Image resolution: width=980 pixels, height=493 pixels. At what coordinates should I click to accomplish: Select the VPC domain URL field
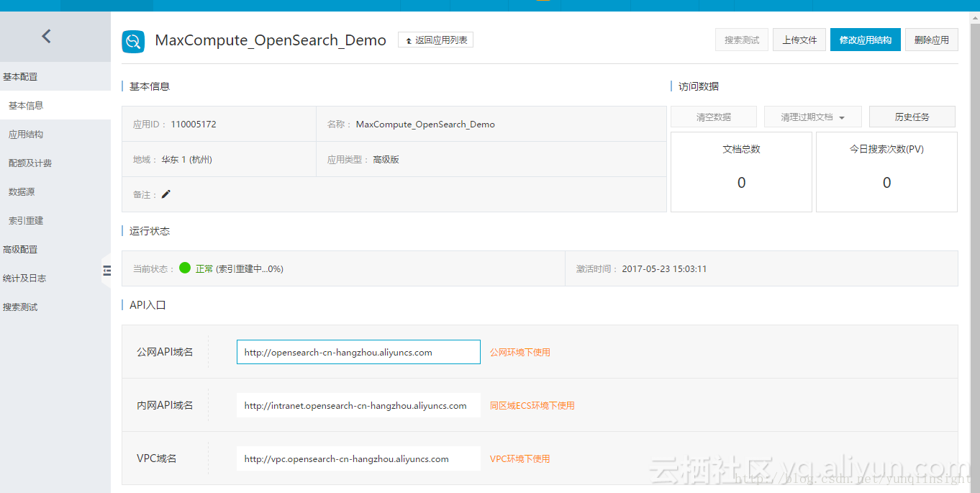click(x=358, y=458)
